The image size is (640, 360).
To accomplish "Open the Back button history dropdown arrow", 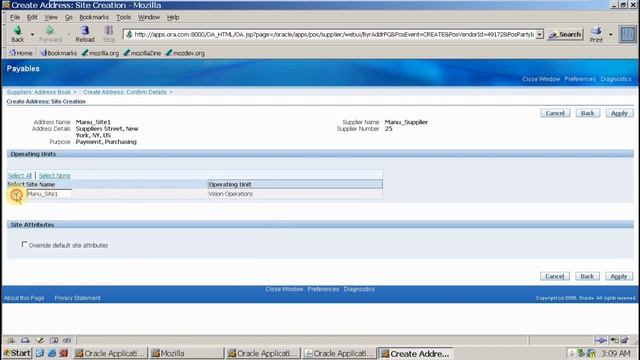I will (32, 35).
